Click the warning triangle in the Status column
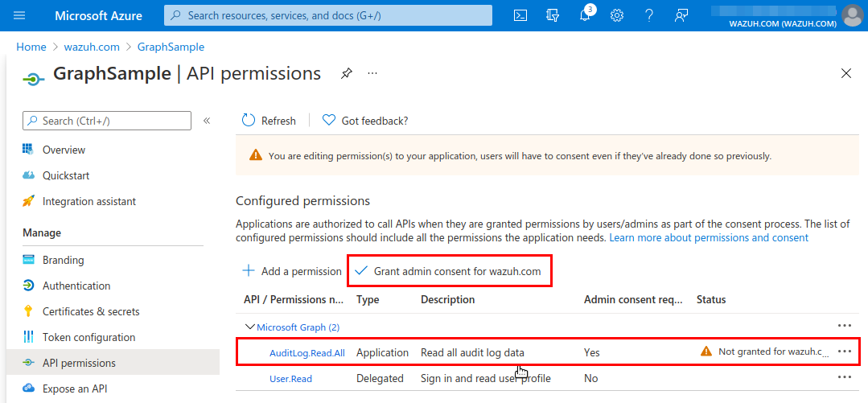The width and height of the screenshot is (868, 403). tap(706, 351)
